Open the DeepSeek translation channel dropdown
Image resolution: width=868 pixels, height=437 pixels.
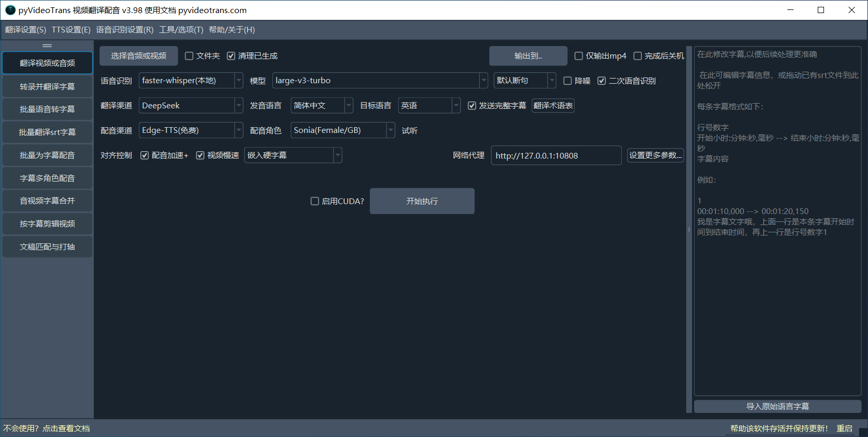(x=191, y=106)
